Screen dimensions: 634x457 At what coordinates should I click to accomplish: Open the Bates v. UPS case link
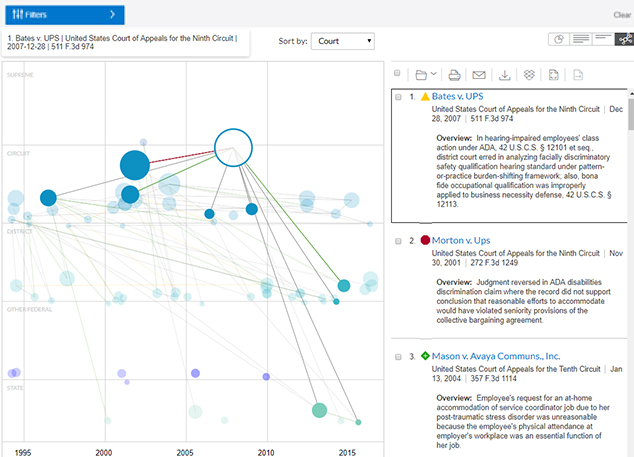pos(463,96)
